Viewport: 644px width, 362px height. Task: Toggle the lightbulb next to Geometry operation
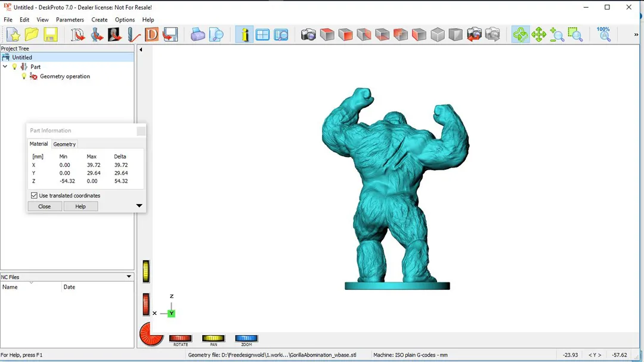pos(24,76)
